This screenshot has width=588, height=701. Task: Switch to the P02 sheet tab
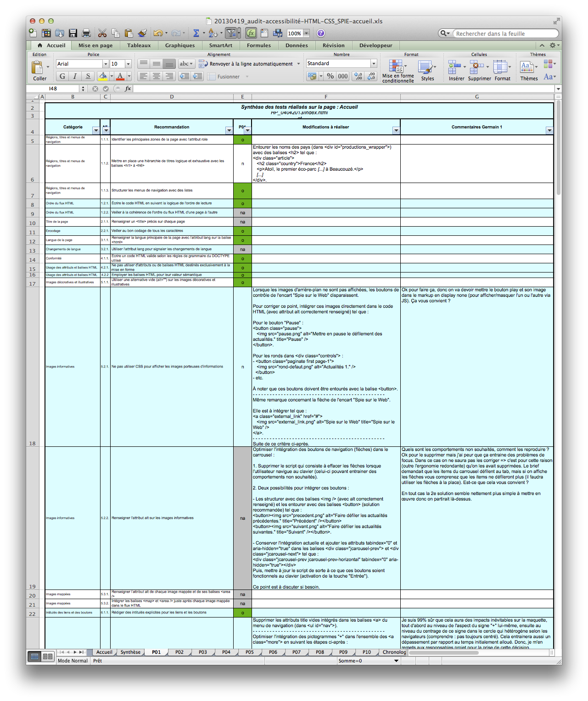[179, 652]
